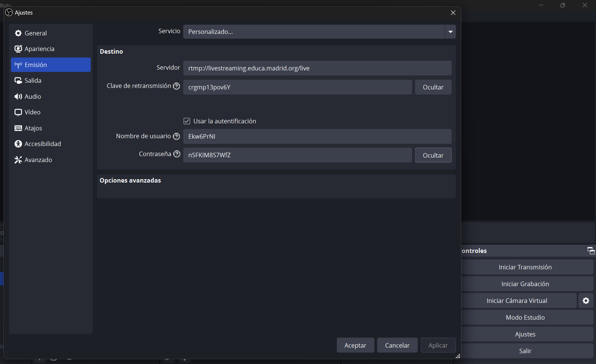Screen dimensions: 596x364
Task: Click Ajustes button in Controles panel
Action: pos(527,334)
